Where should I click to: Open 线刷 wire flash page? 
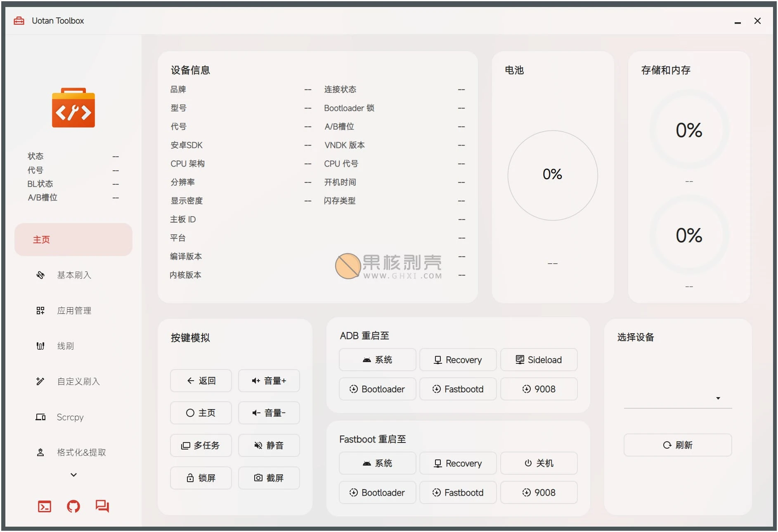tap(73, 346)
